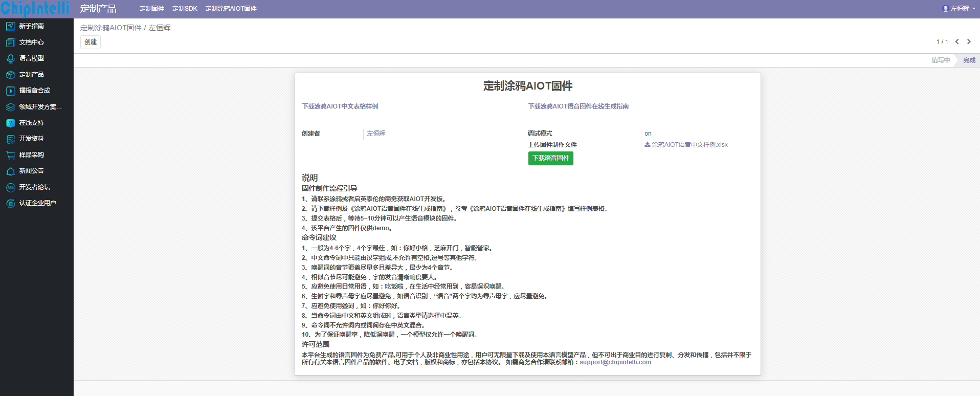Viewport: 980px width, 396px height.
Task: Click the 认证企业用户 icon
Action: click(x=10, y=203)
